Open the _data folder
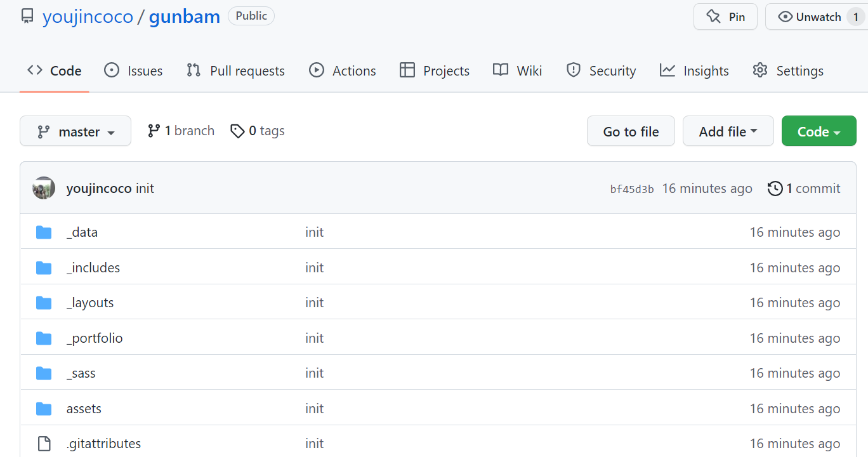 point(82,232)
